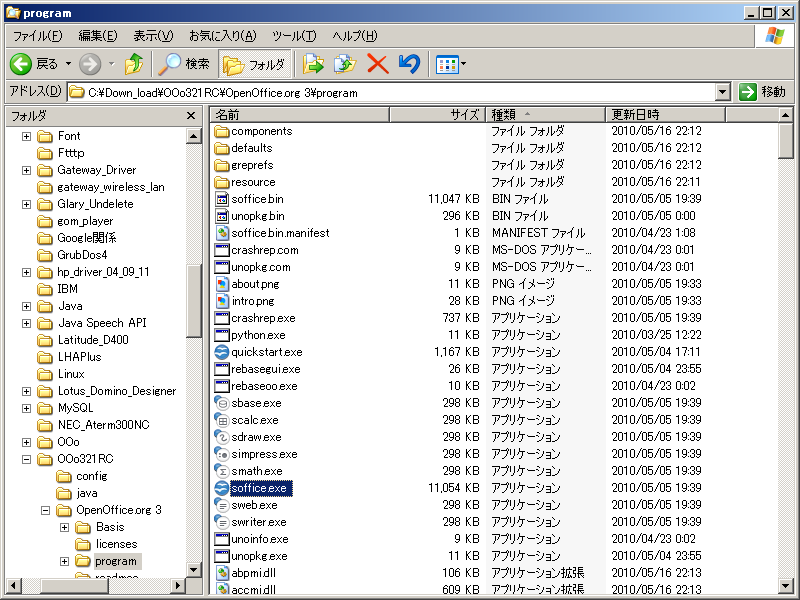Viewport: 800px width, 600px height.
Task: Open the ツール(T) menu
Action: (x=294, y=36)
